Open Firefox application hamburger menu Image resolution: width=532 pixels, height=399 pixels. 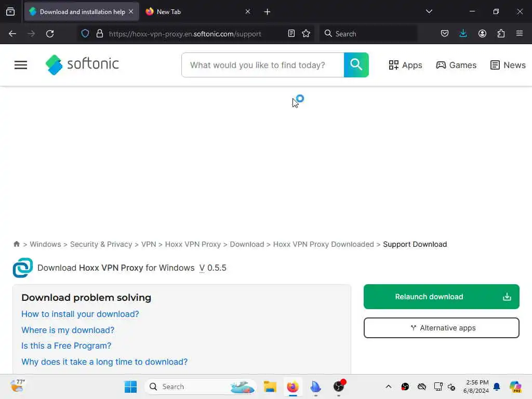(x=520, y=33)
